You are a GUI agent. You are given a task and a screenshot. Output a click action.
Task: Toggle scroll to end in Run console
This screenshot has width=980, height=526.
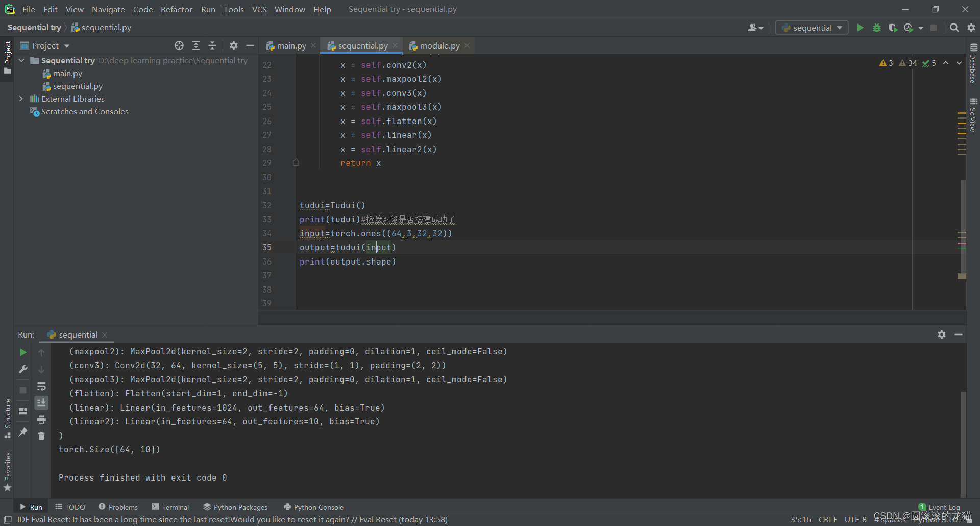pos(41,403)
